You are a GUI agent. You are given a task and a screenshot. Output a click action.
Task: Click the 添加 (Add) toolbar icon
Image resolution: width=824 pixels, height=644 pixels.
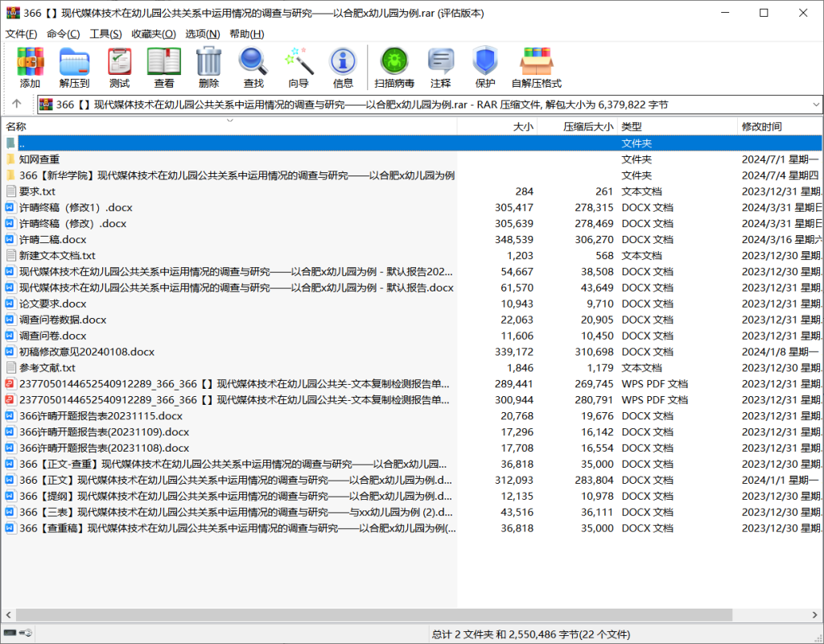click(x=31, y=68)
